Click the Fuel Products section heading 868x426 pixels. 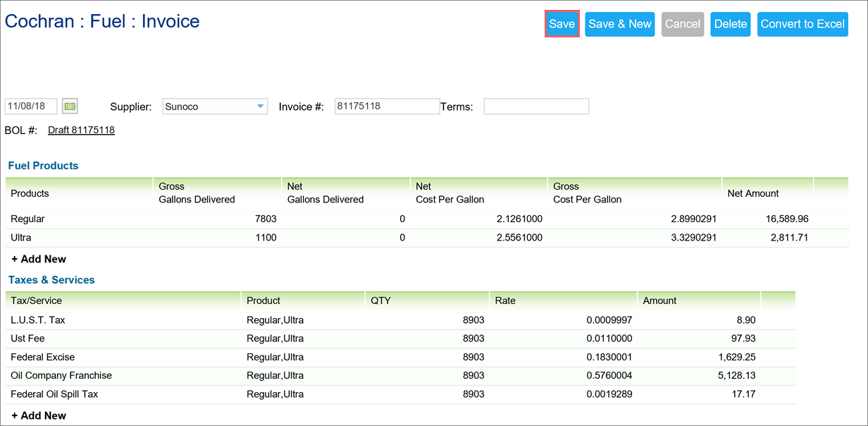pyautogui.click(x=43, y=166)
